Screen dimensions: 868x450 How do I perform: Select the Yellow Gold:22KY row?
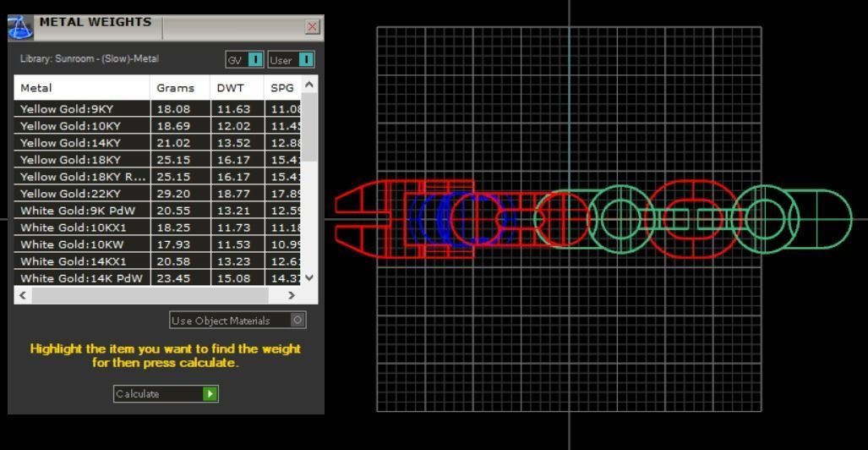pos(158,194)
